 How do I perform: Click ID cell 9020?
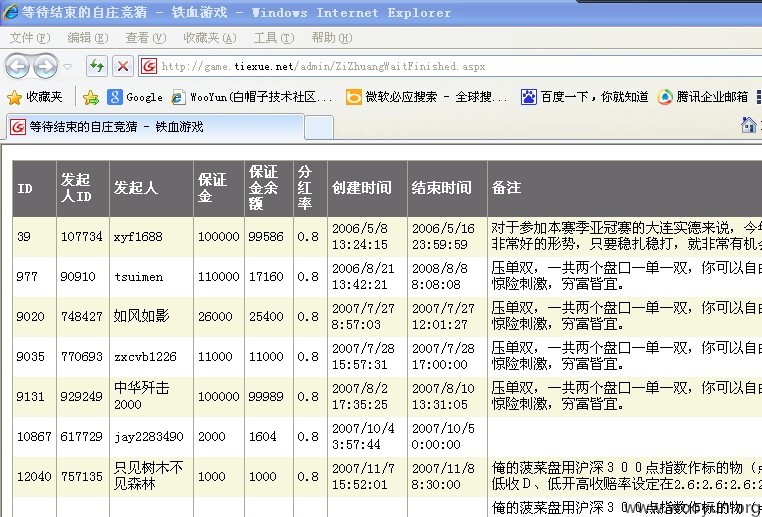click(30, 316)
